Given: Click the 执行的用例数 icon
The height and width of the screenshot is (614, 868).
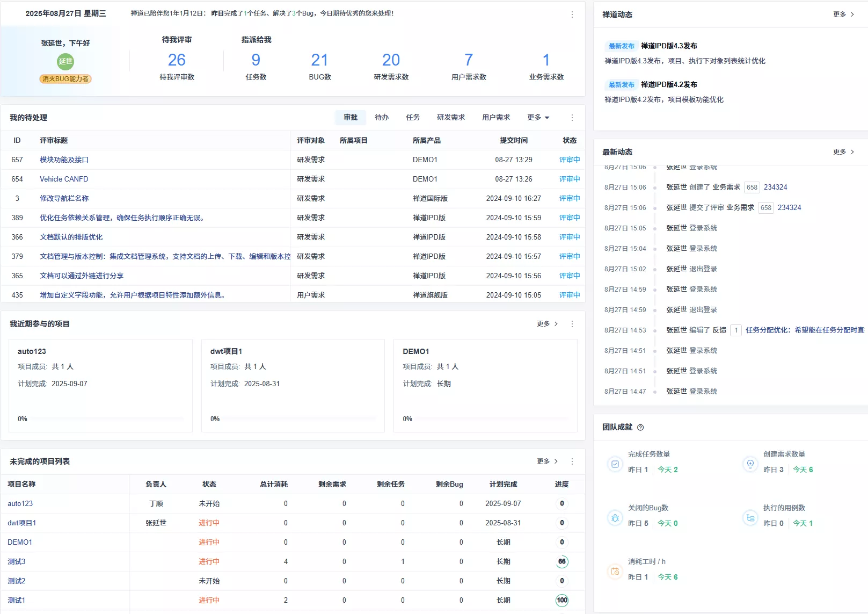Looking at the screenshot, I should coord(750,518).
